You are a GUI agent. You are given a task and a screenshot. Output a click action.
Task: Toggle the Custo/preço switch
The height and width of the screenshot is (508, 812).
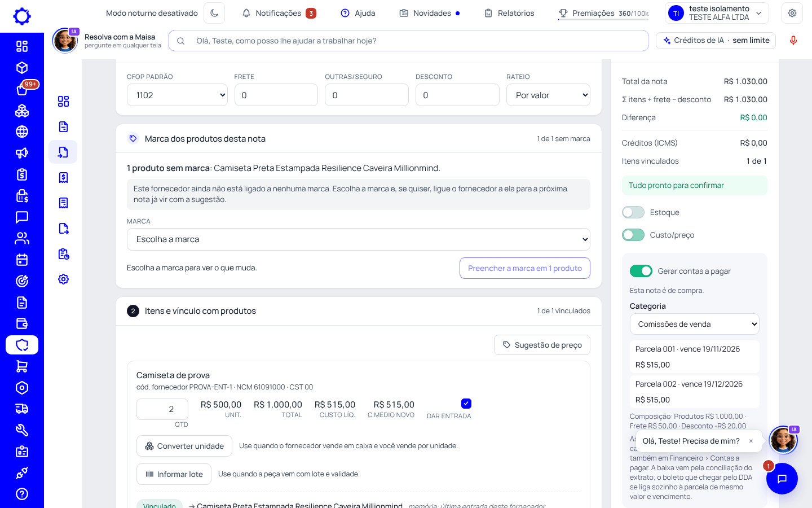tap(633, 235)
